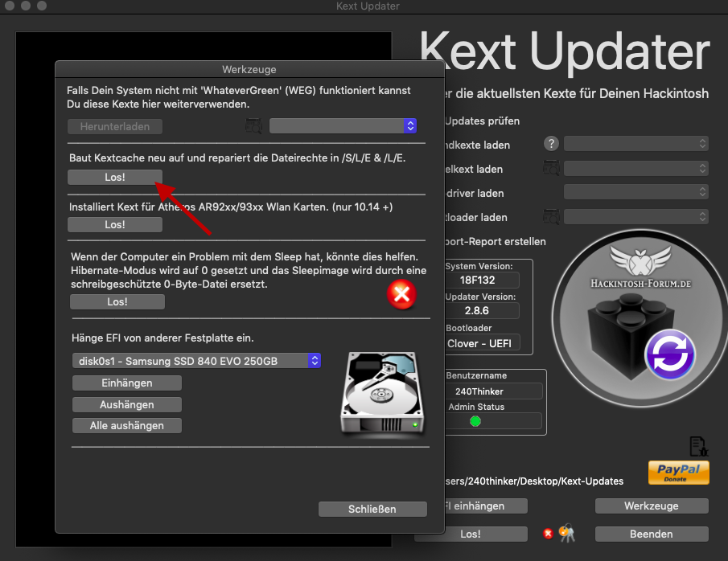Click System Version field 18F132
Viewport: 728px width, 561px height.
coord(482,280)
